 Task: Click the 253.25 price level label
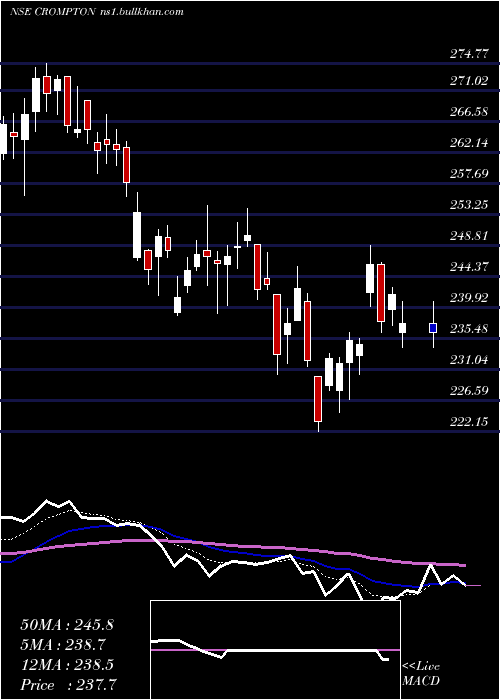468,205
